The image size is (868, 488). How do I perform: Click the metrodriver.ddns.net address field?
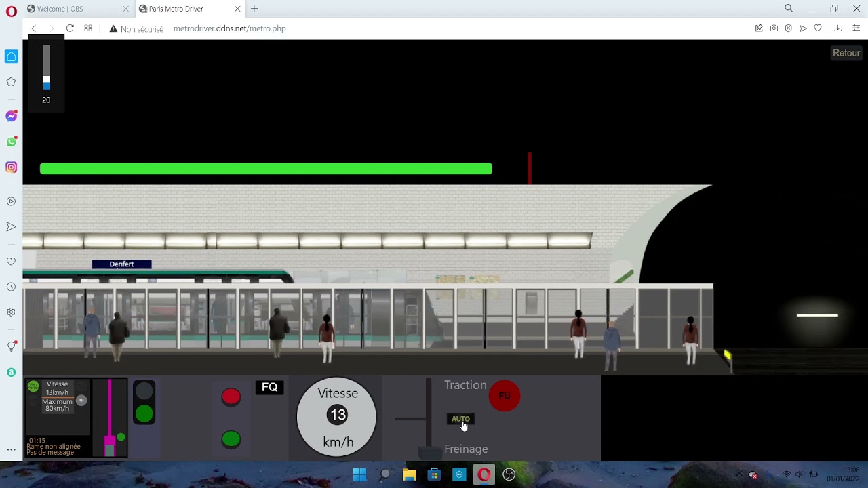tap(229, 28)
